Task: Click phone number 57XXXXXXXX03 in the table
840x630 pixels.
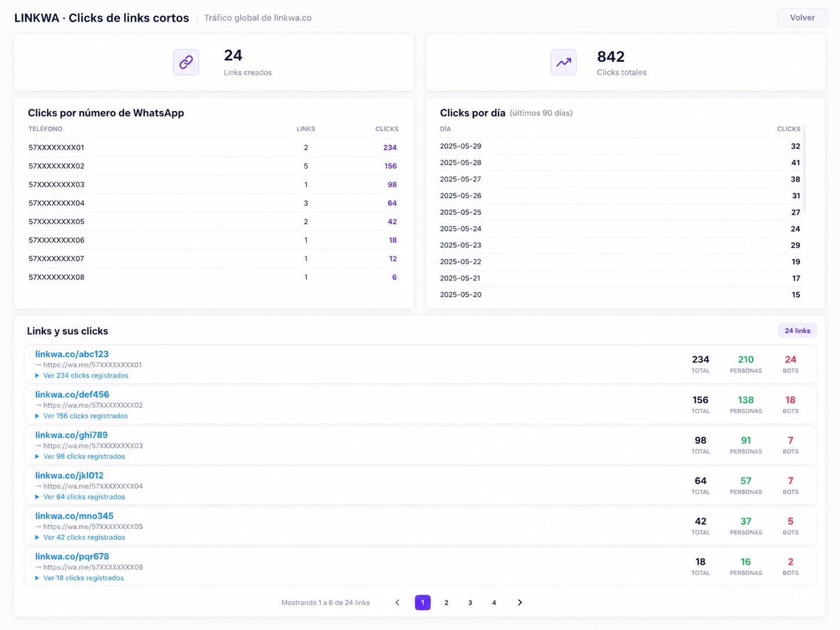Action: point(56,184)
